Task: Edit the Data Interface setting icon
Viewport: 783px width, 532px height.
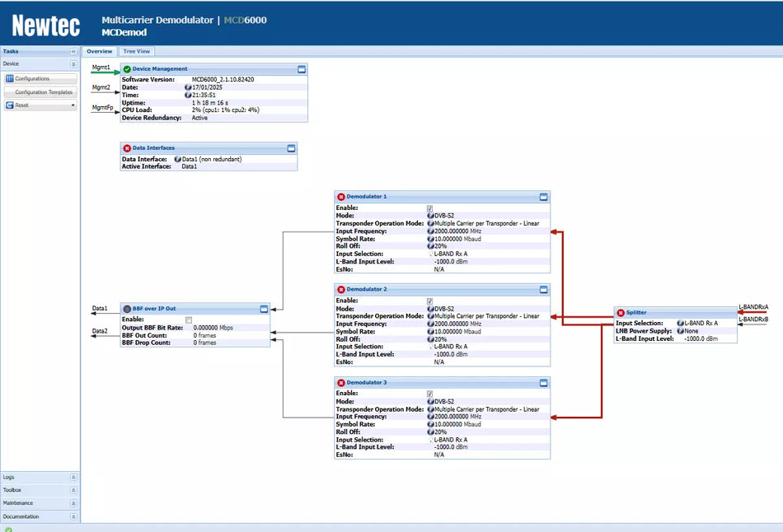Action: pyautogui.click(x=178, y=159)
